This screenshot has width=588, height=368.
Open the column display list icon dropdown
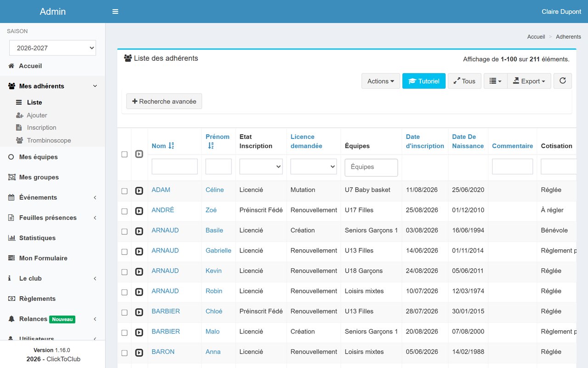495,81
